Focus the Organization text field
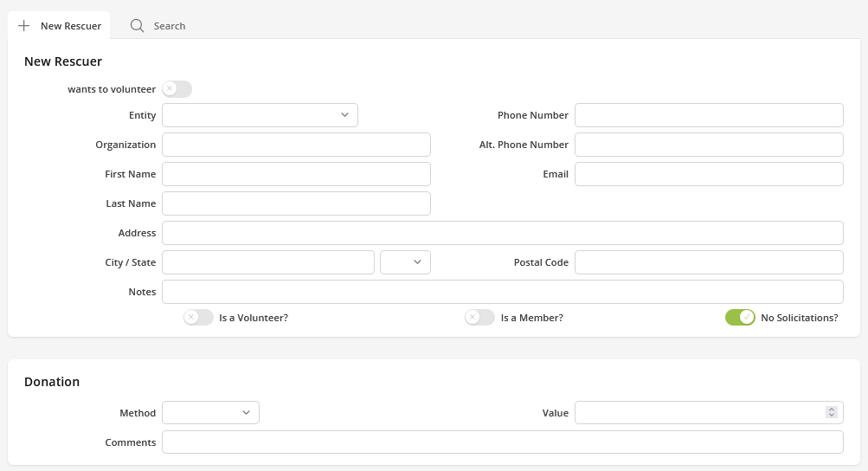This screenshot has height=471, width=868. pos(296,145)
